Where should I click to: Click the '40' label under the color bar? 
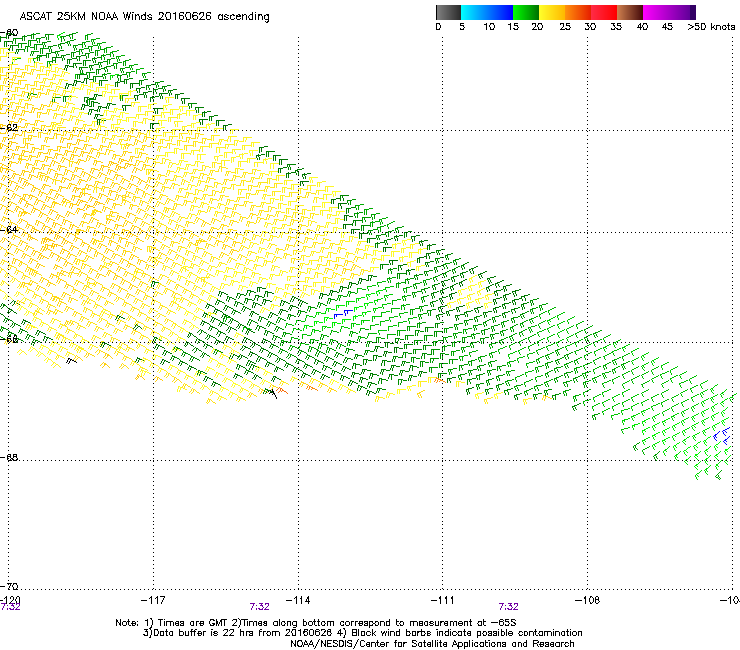click(642, 27)
